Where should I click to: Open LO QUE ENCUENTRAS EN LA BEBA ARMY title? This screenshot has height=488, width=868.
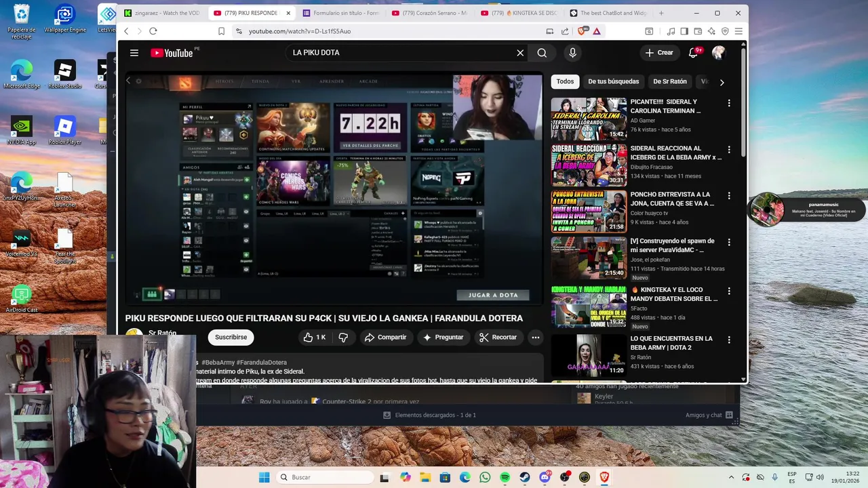[x=671, y=343]
